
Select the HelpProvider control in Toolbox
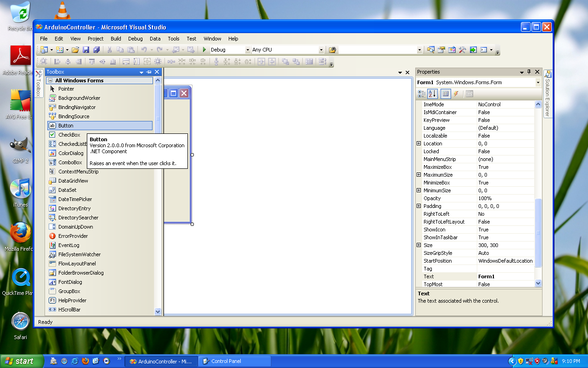click(100, 300)
